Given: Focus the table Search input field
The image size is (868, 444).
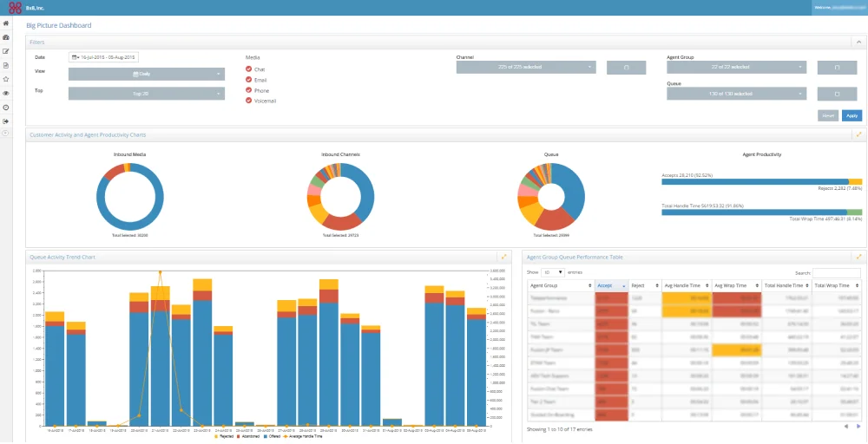Looking at the screenshot, I should [837, 273].
